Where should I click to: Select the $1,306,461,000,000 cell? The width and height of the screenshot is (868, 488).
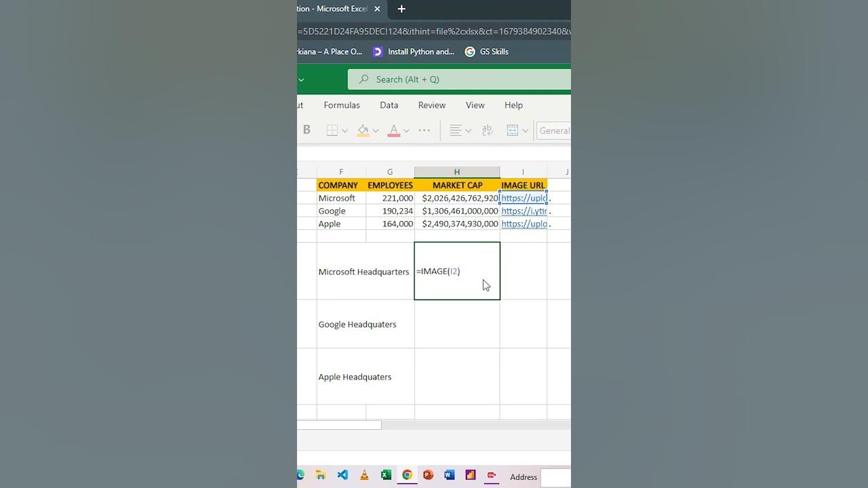point(457,211)
